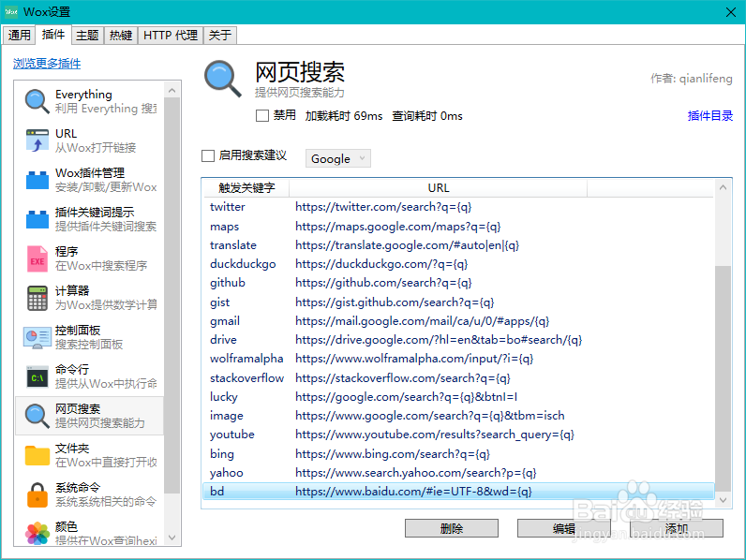Screen dimensions: 746x560
Task: Click the 添加 button
Action: [677, 528]
